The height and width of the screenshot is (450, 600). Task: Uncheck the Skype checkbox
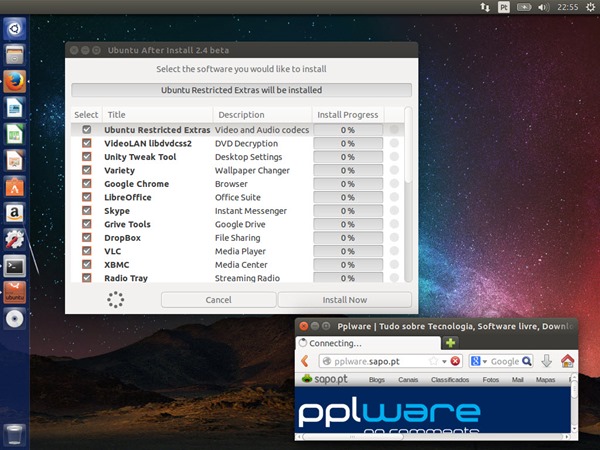coord(87,210)
